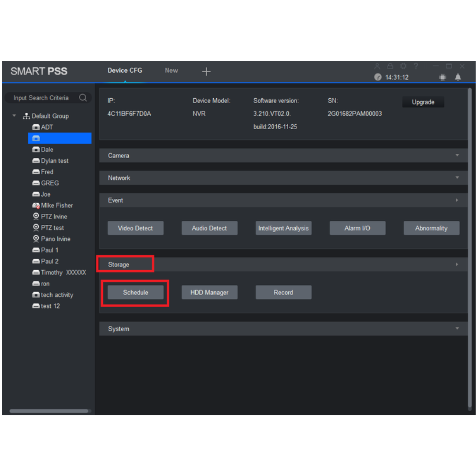This screenshot has width=476, height=476.
Task: Click the Event section header label
Action: 115,201
